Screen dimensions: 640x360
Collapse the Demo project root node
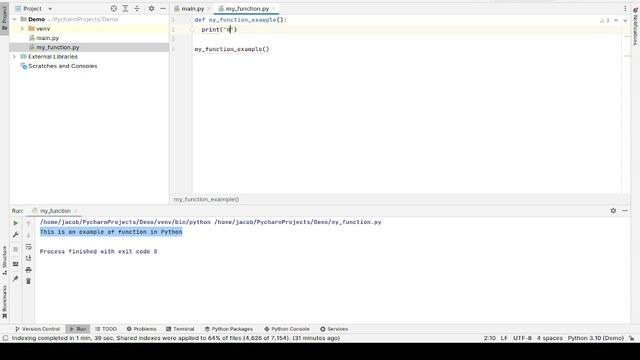tap(15, 19)
